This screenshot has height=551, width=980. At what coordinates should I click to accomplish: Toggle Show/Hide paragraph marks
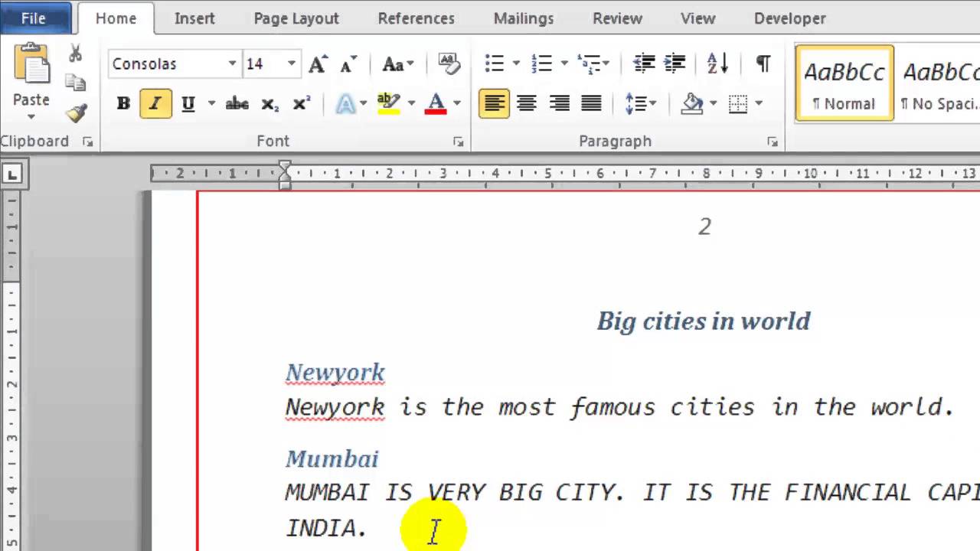[763, 64]
